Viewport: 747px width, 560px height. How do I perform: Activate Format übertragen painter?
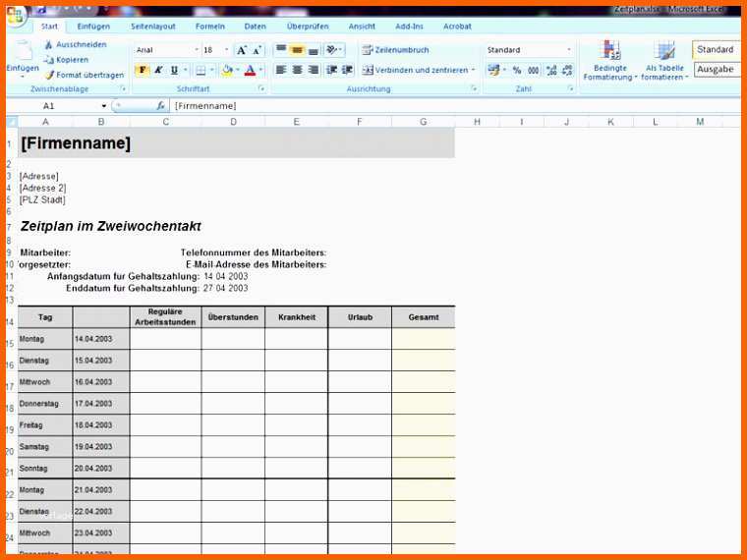point(85,75)
